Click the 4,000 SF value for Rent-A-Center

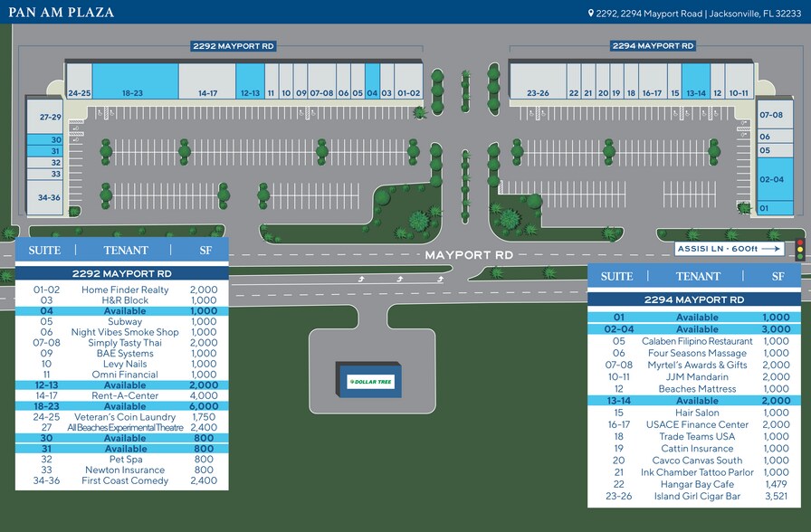pyautogui.click(x=204, y=395)
